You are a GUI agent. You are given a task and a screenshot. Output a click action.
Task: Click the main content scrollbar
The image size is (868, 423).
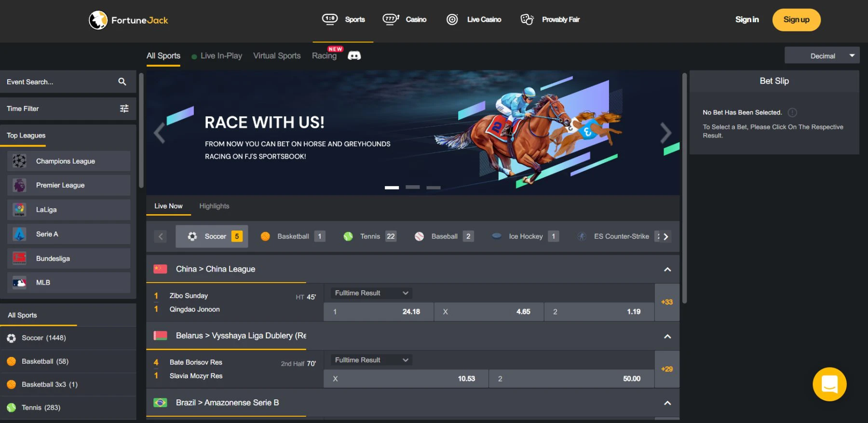[x=684, y=188]
